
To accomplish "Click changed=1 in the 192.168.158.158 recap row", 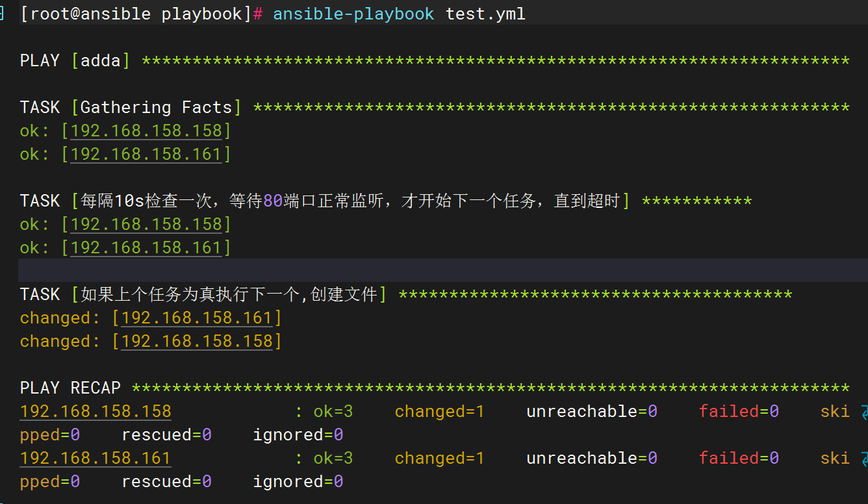I will [439, 412].
